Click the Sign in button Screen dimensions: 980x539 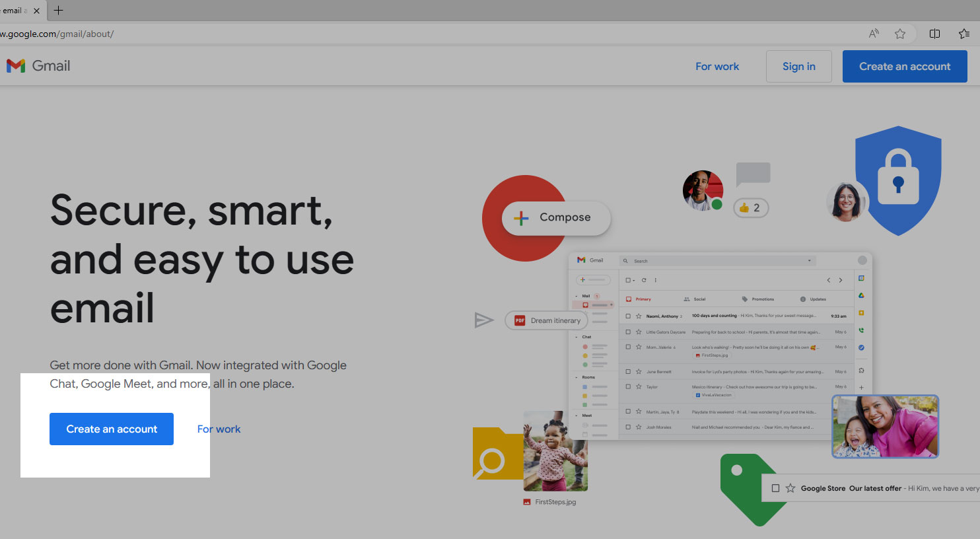[798, 66]
